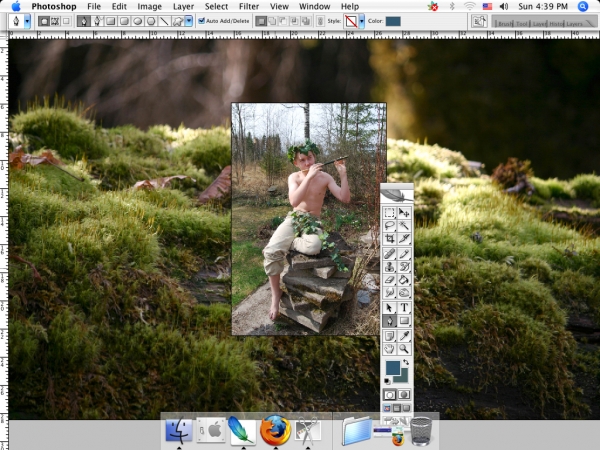
Task: Open the Window menu
Action: pos(314,7)
